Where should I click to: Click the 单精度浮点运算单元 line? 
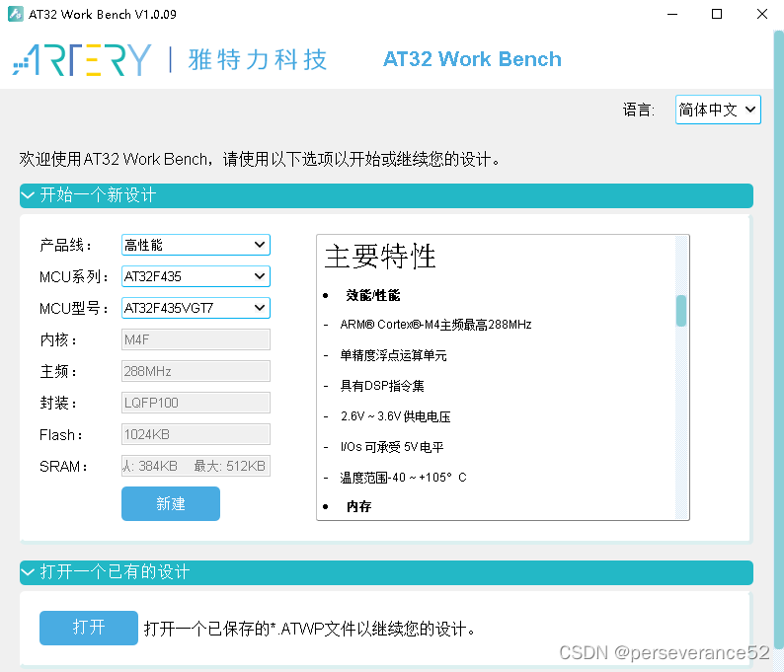[x=393, y=355]
